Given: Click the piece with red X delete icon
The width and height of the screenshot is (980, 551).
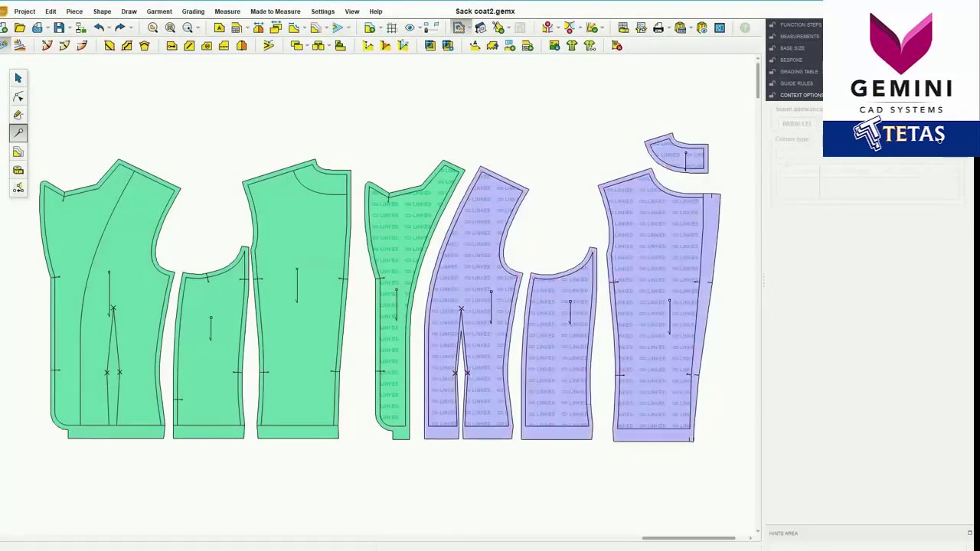Looking at the screenshot, I should [617, 46].
